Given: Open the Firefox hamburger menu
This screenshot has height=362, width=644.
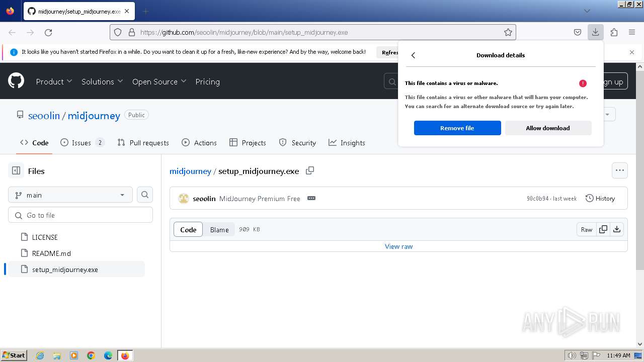Looking at the screenshot, I should 632,32.
